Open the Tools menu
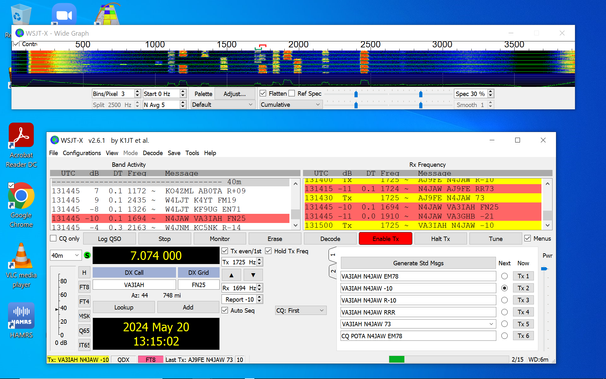This screenshot has height=379, width=606. pos(192,153)
